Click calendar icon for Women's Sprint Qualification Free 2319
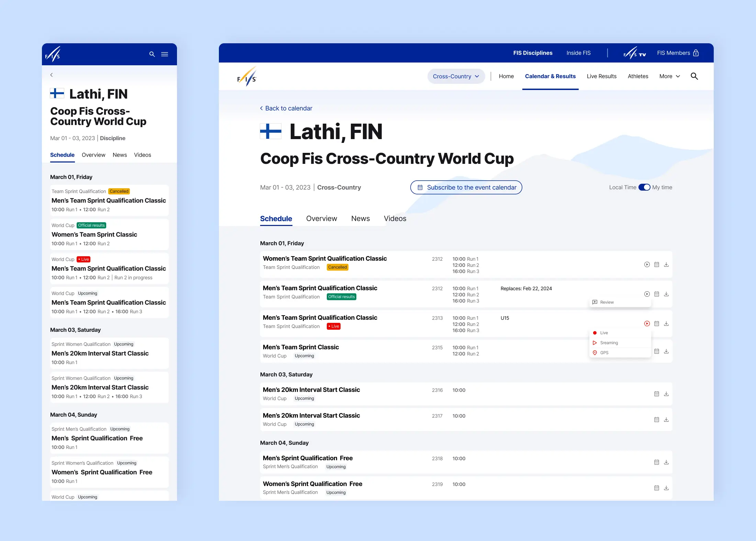756x541 pixels. click(x=656, y=488)
